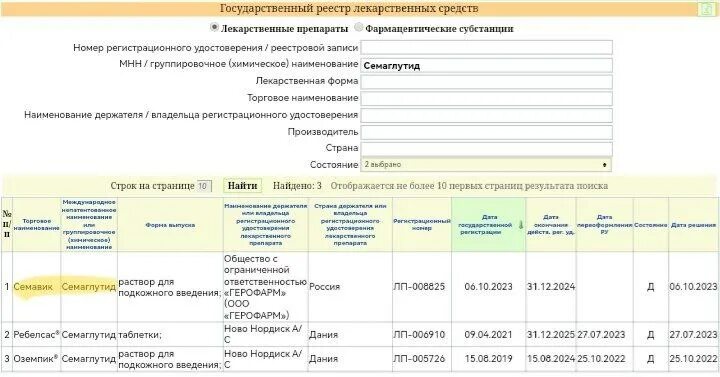Click re-issue date 27.07.2023 in Ребелсас row

(601, 334)
